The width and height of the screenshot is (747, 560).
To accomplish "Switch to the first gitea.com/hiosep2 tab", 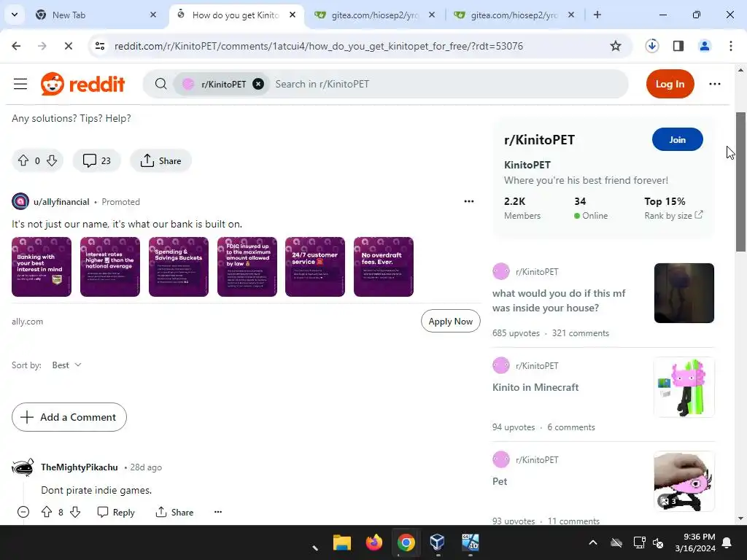I will (x=376, y=15).
